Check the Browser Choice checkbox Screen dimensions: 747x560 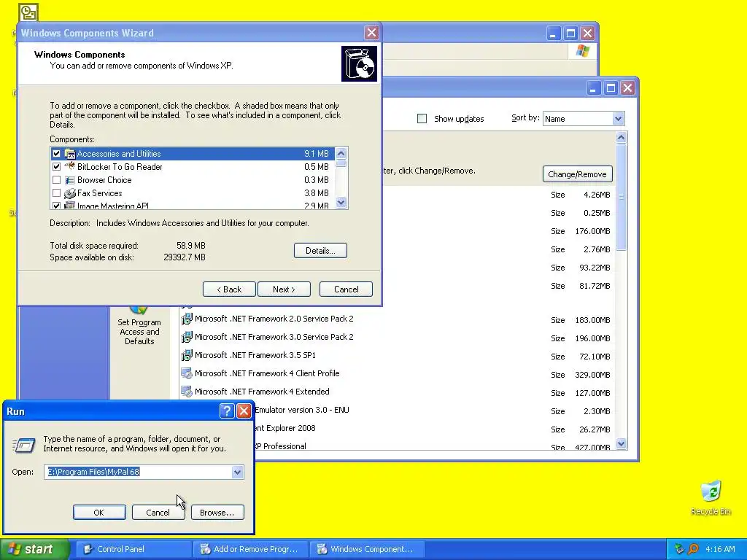click(x=56, y=180)
